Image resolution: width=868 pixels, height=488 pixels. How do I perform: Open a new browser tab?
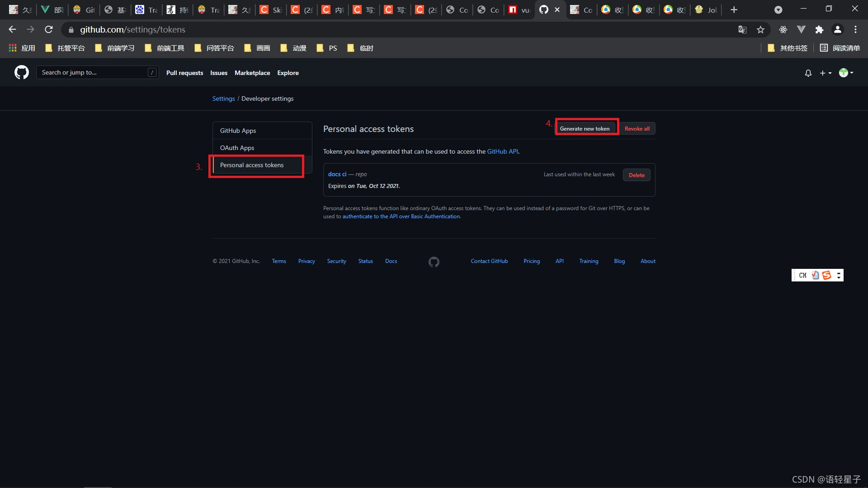pyautogui.click(x=734, y=9)
